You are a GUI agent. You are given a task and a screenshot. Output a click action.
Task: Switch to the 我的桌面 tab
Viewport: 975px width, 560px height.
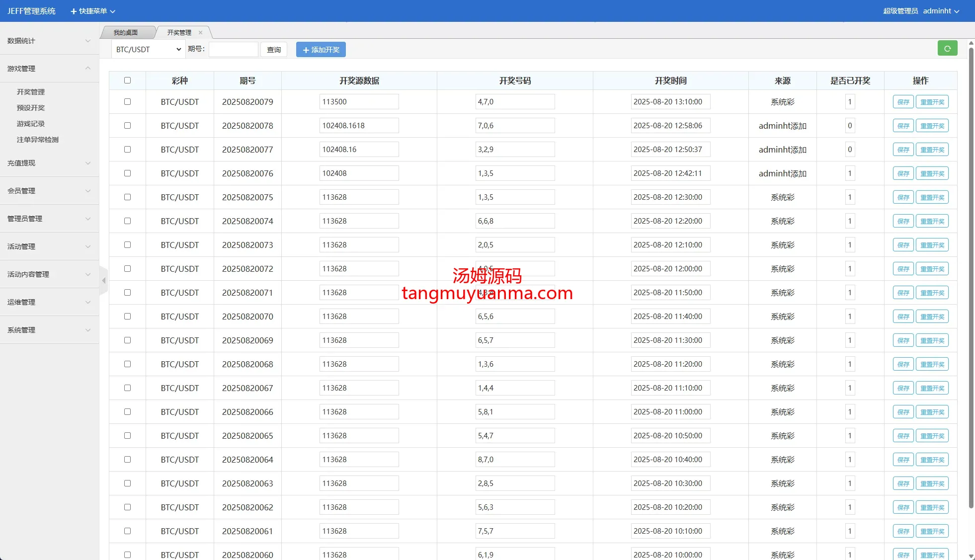[126, 33]
